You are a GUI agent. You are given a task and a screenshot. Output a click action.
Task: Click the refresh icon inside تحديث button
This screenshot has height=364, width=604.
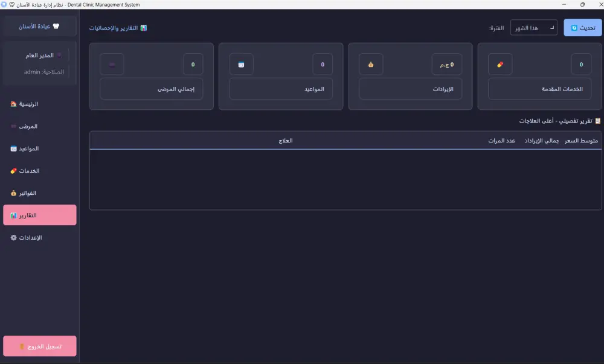tap(574, 28)
